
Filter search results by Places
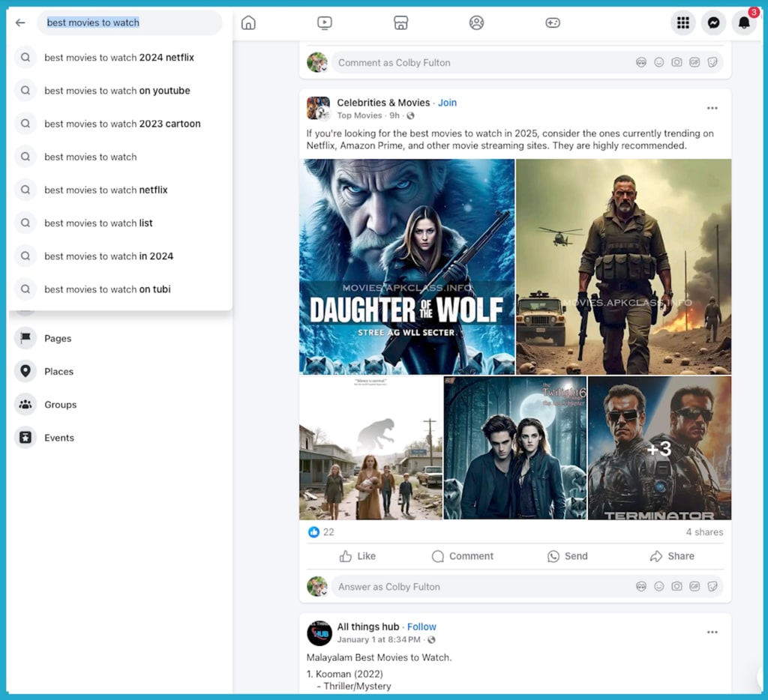[120, 372]
